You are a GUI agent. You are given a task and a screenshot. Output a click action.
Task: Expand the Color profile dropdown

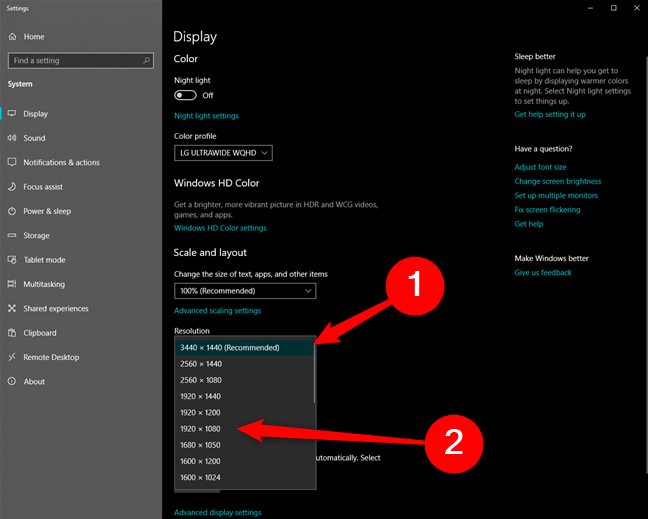pos(223,153)
